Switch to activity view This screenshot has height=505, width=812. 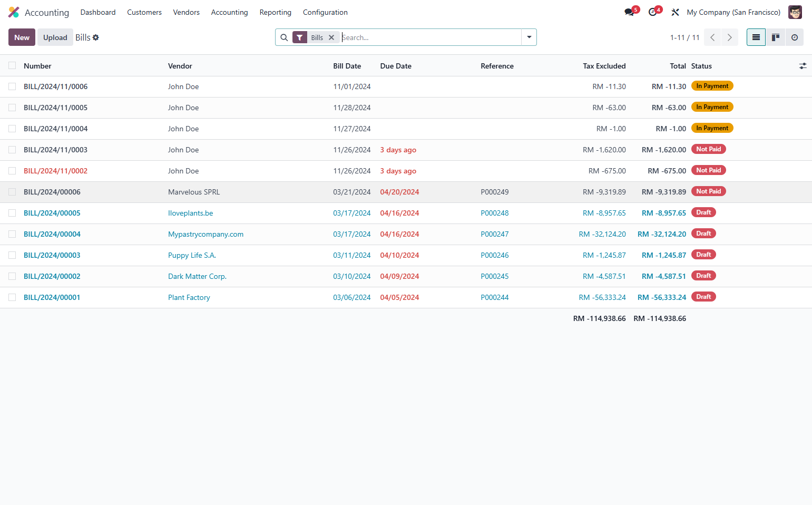click(795, 37)
